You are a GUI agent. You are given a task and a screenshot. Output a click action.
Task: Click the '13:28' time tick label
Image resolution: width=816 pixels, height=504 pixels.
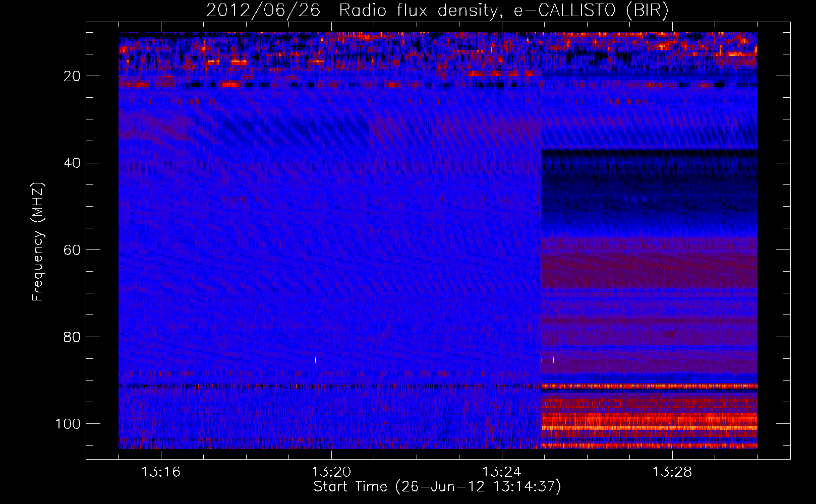pyautogui.click(x=672, y=472)
